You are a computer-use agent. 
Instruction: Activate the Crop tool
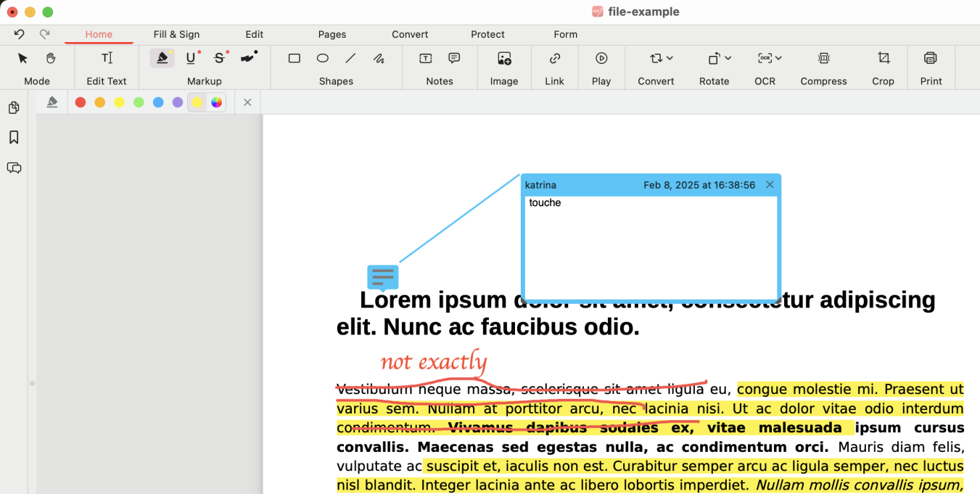coord(883,58)
